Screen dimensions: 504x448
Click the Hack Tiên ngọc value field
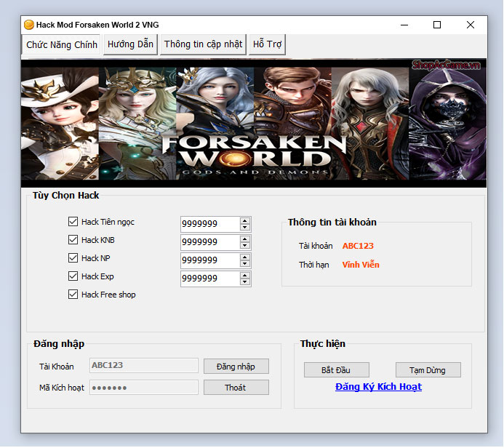(210, 224)
